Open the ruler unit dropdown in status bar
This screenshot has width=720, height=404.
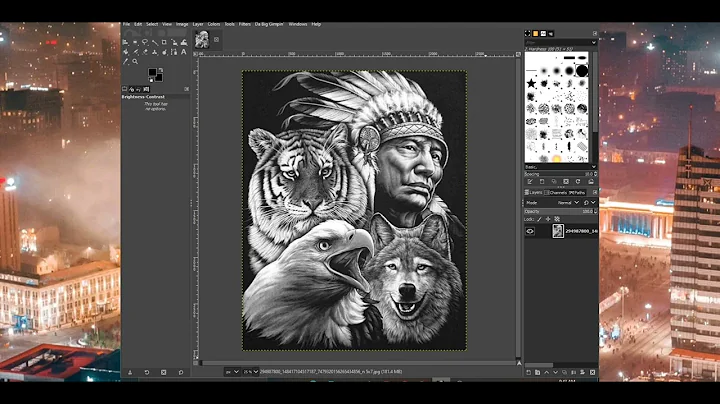(x=231, y=372)
